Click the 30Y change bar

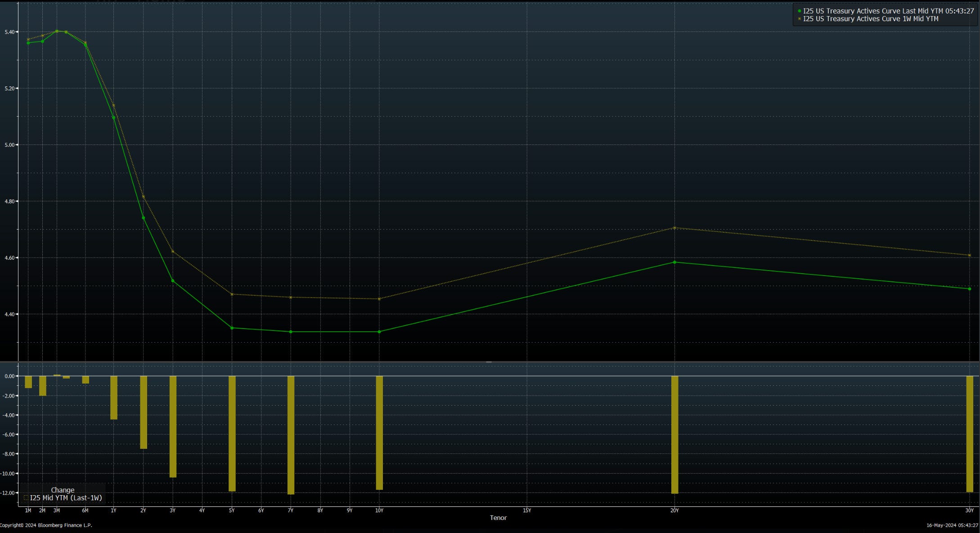click(x=969, y=434)
